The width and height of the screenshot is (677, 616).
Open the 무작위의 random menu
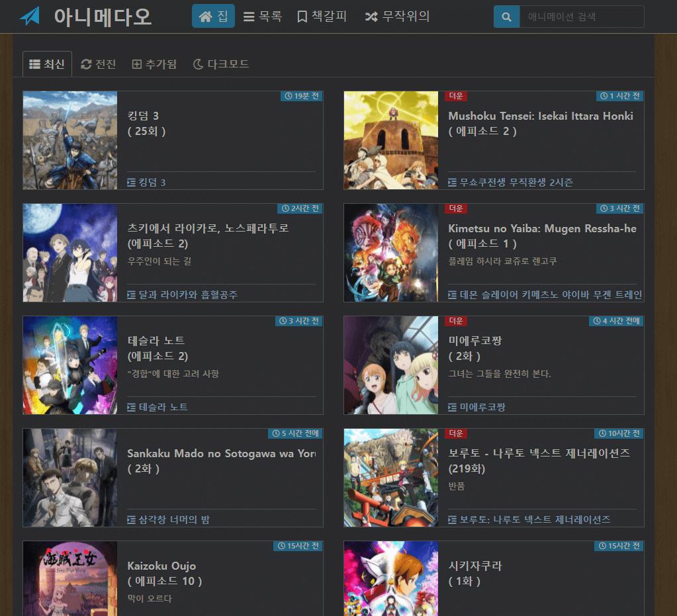[x=398, y=17]
